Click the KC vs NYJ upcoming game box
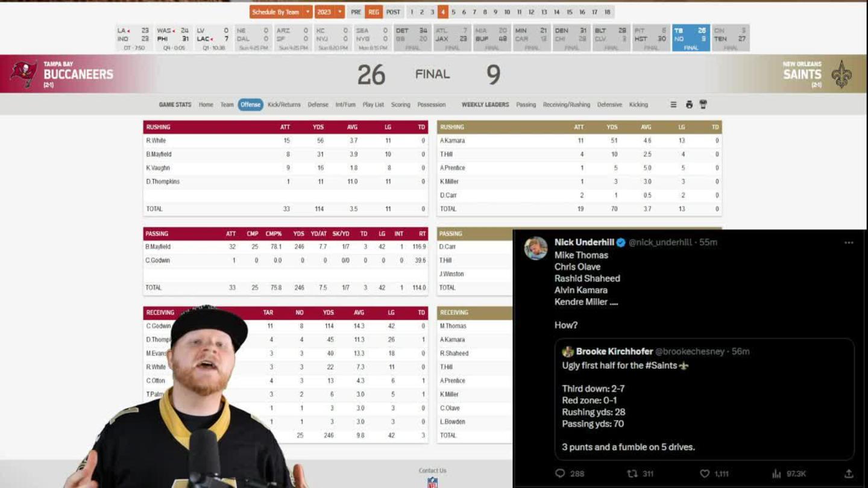 [x=332, y=38]
